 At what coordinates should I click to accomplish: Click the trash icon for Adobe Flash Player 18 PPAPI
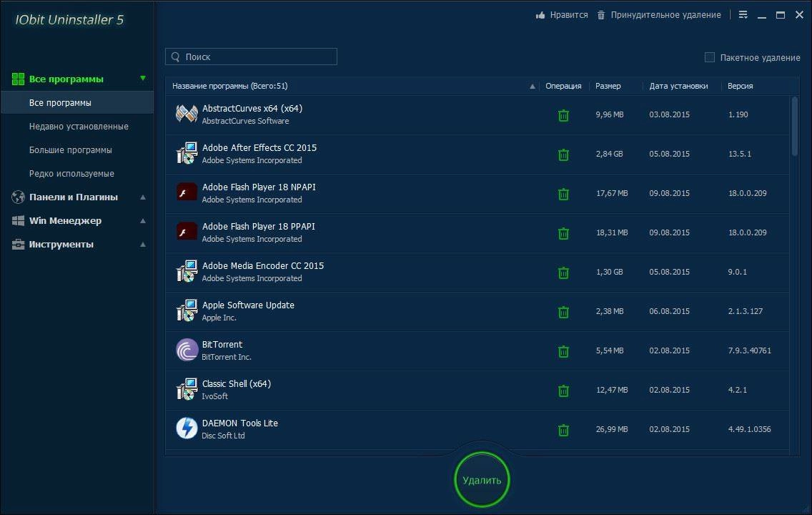[x=563, y=233]
